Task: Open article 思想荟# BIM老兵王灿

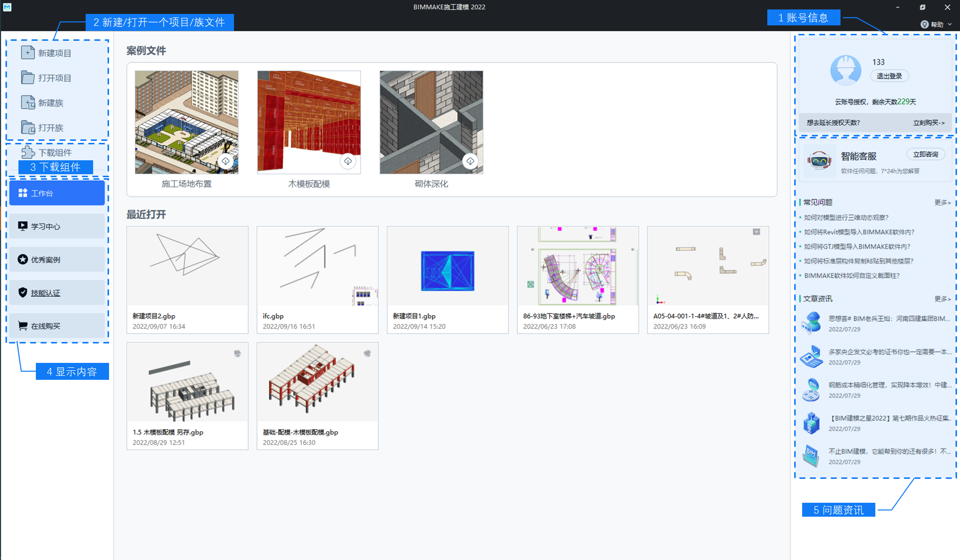Action: pyautogui.click(x=889, y=319)
